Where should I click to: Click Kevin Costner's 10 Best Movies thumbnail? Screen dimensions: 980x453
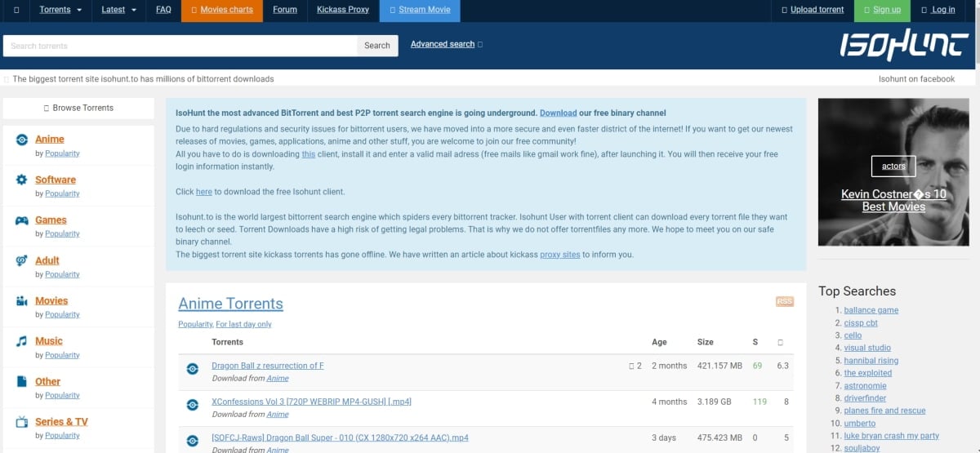pos(893,172)
